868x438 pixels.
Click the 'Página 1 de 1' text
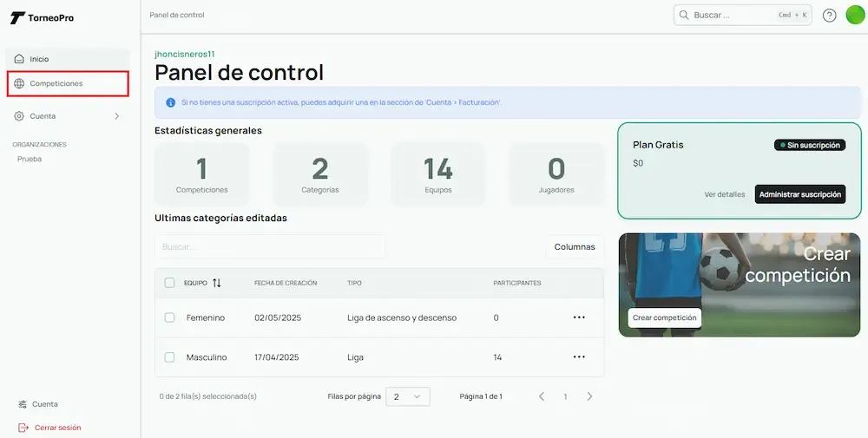tap(481, 396)
